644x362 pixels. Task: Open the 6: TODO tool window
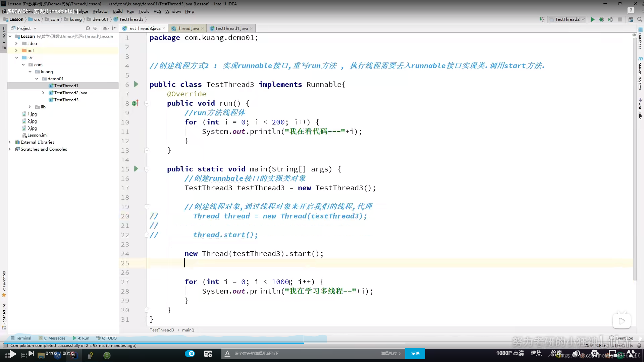click(x=107, y=338)
